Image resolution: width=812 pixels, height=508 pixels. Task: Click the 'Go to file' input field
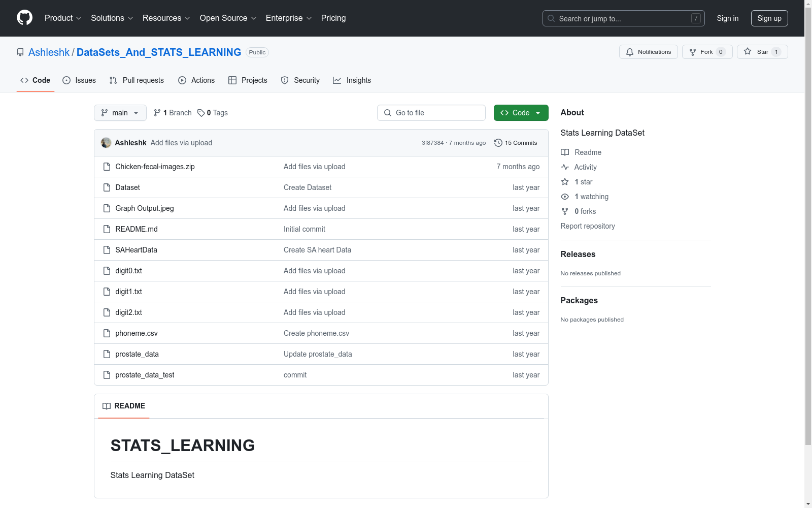[431, 113]
